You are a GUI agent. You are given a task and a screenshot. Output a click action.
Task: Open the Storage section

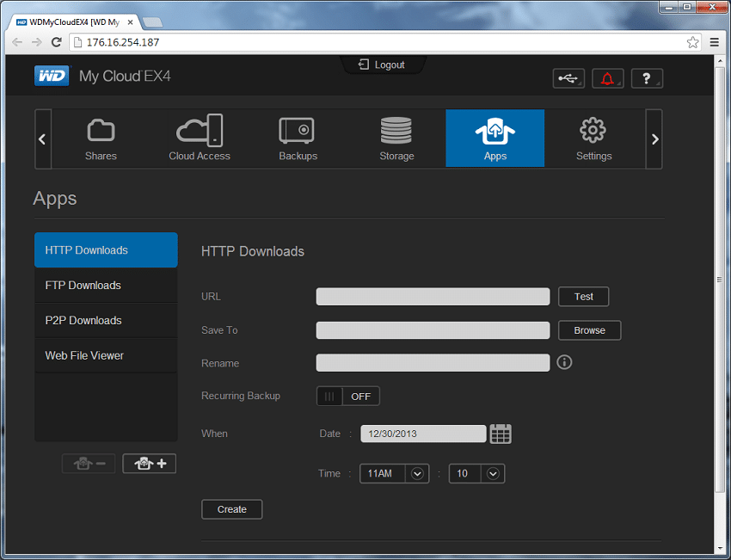396,138
